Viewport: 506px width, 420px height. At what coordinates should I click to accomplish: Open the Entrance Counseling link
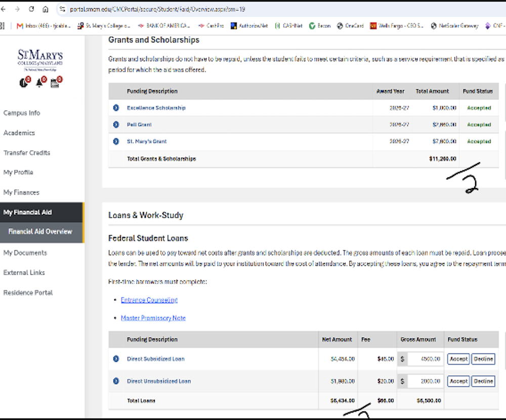coord(149,300)
